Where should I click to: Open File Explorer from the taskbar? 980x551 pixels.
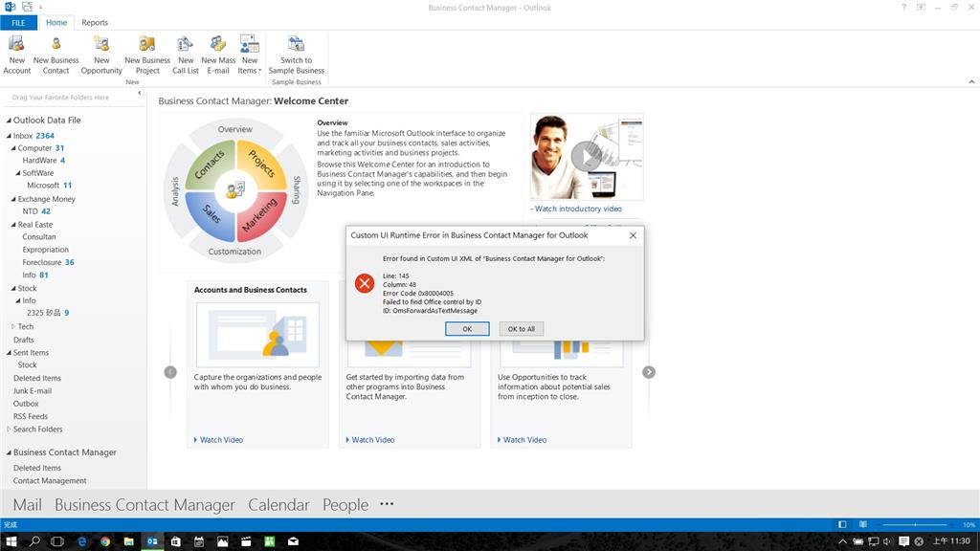(x=129, y=541)
